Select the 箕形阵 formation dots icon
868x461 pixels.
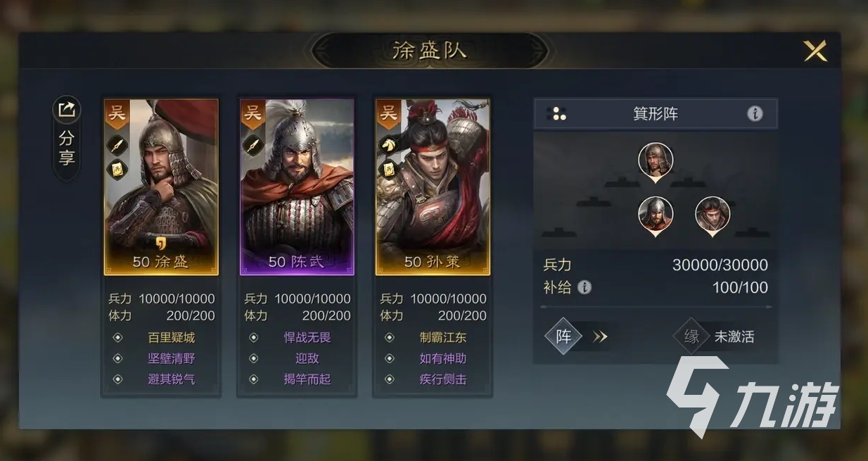pyautogui.click(x=556, y=113)
